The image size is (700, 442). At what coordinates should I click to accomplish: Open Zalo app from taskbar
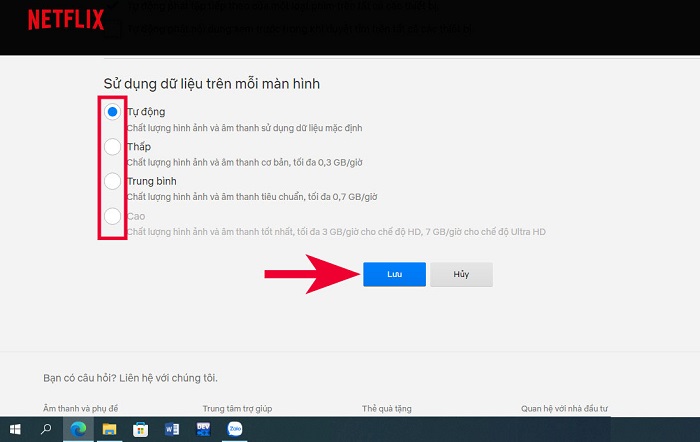235,429
